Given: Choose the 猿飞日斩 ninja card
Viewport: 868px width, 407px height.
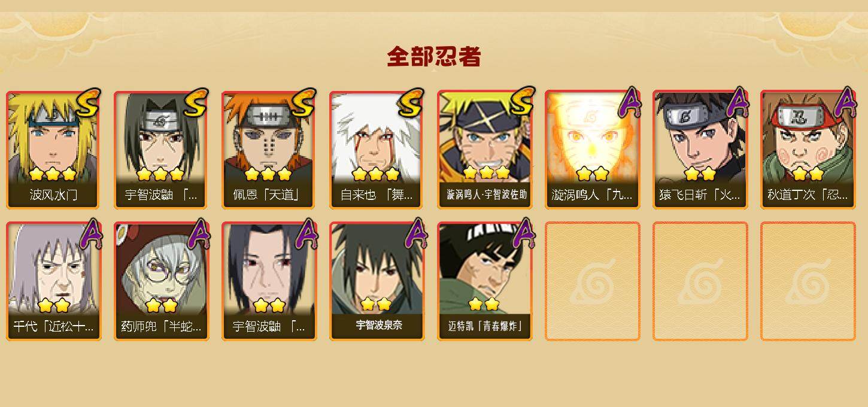Looking at the screenshot, I should 700,150.
